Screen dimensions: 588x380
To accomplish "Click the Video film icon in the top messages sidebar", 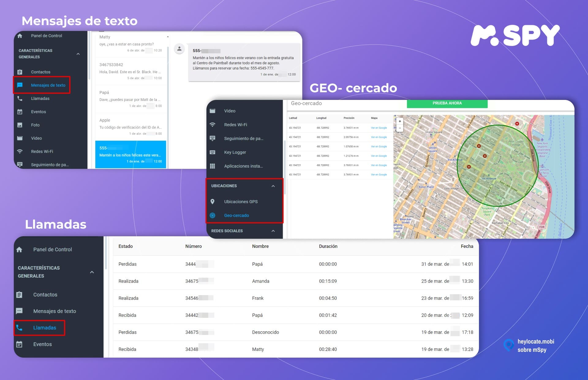I will (20, 138).
